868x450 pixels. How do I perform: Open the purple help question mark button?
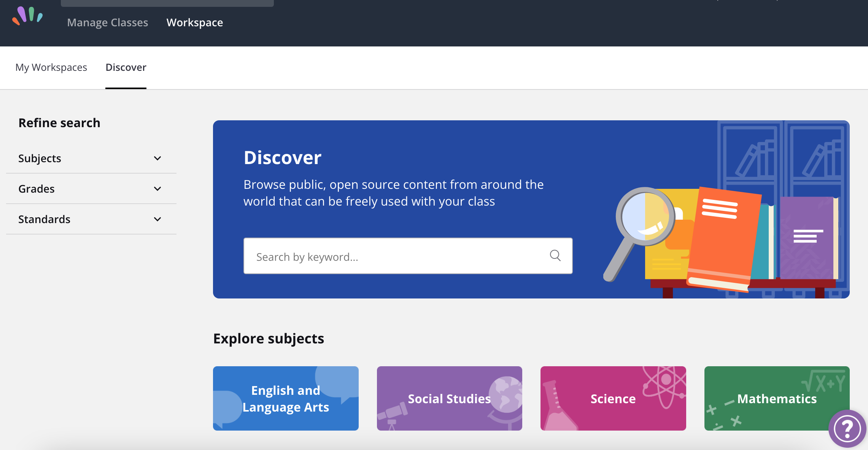coord(847,429)
